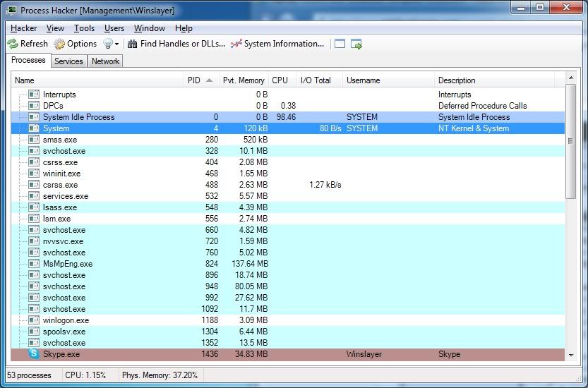
Task: Click the System row icon
Action: click(34, 128)
